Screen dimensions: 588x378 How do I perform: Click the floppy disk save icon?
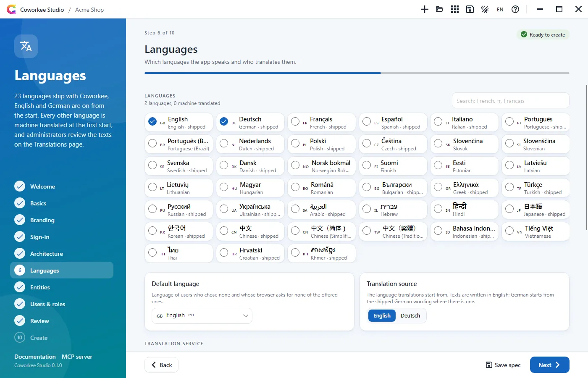click(470, 9)
